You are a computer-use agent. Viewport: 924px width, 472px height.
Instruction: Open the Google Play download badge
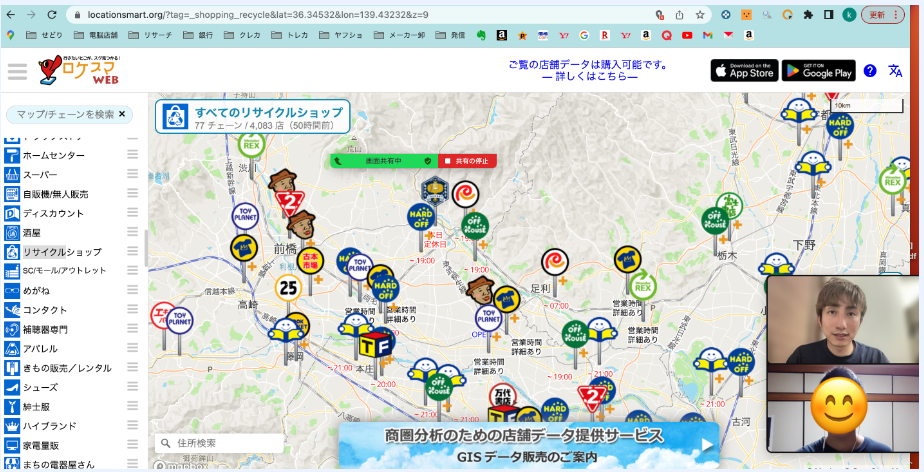tap(819, 71)
